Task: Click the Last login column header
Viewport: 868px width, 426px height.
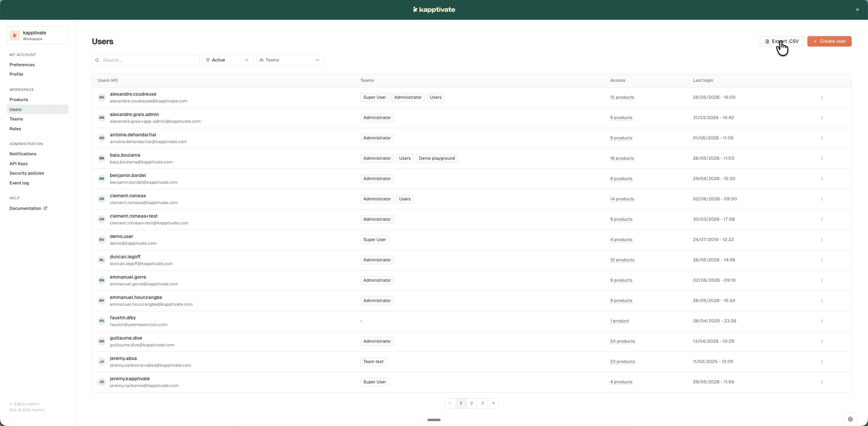Action: pos(703,80)
